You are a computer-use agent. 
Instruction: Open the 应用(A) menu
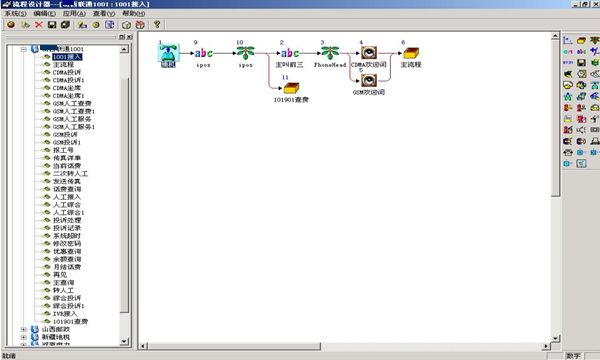(x=74, y=13)
